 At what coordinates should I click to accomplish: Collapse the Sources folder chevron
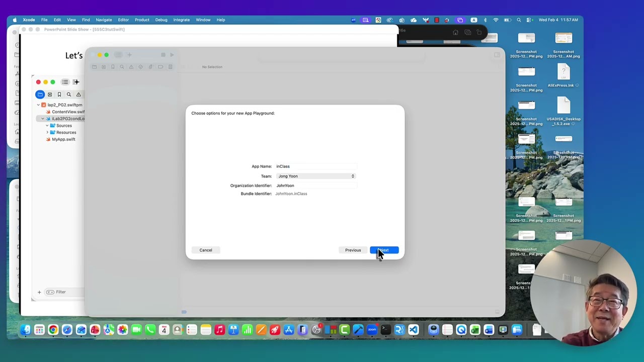click(x=47, y=126)
